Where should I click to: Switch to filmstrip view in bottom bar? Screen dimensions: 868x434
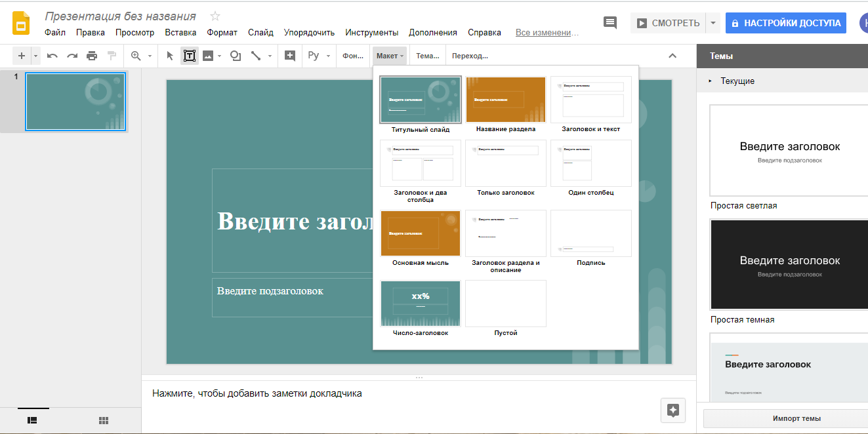(33, 420)
